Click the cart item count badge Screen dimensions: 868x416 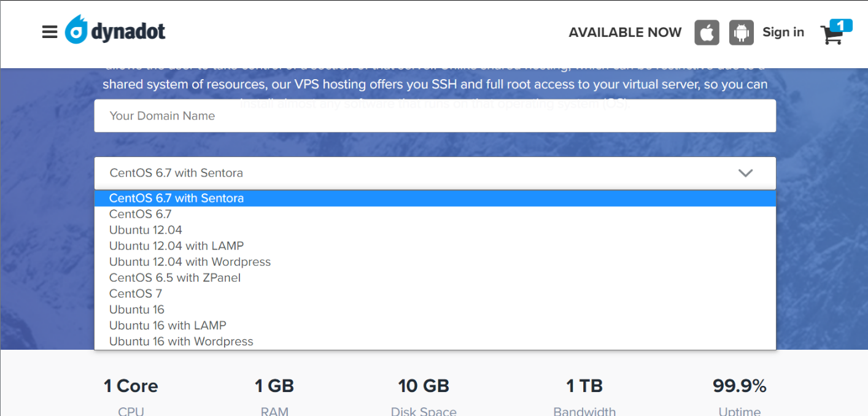pos(841,25)
